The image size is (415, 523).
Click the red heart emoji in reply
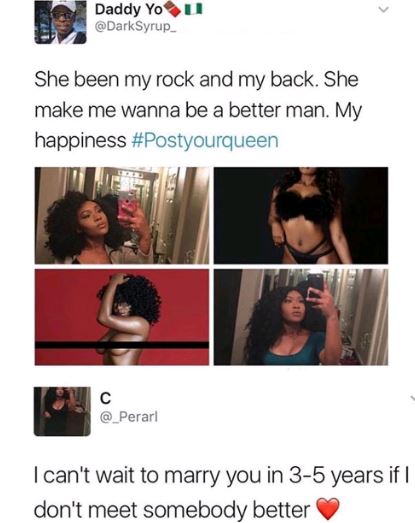pyautogui.click(x=328, y=509)
